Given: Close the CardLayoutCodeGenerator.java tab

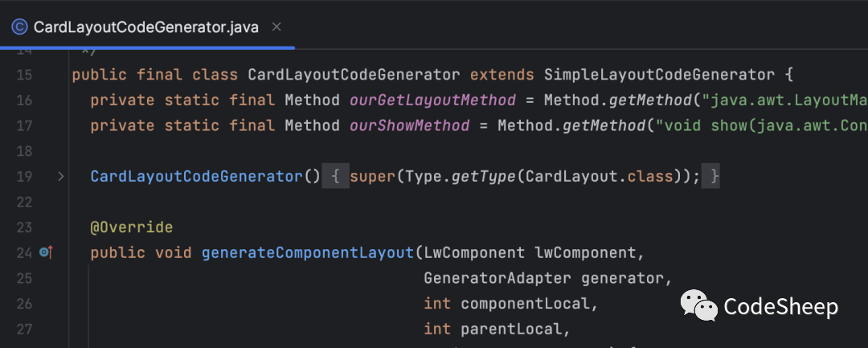Looking at the screenshot, I should pyautogui.click(x=276, y=27).
